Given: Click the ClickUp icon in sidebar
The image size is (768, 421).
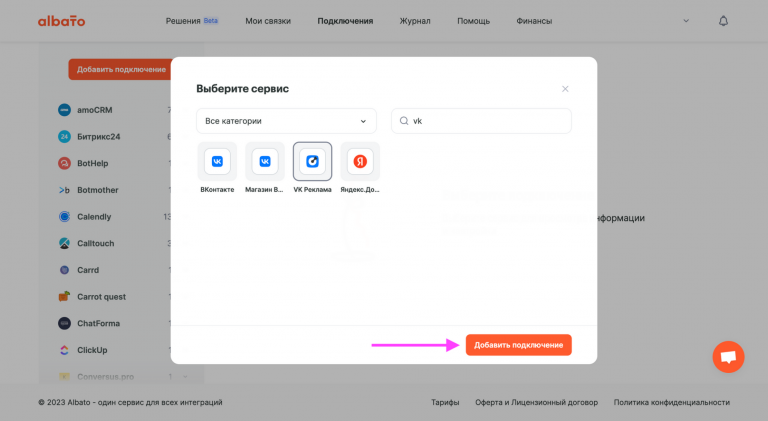Looking at the screenshot, I should pos(64,350).
